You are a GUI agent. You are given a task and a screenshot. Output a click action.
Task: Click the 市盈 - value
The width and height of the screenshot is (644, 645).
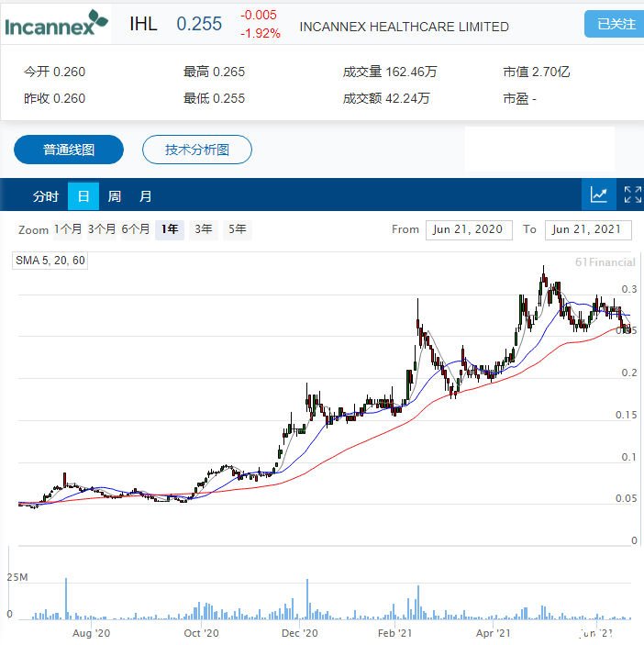coord(520,98)
